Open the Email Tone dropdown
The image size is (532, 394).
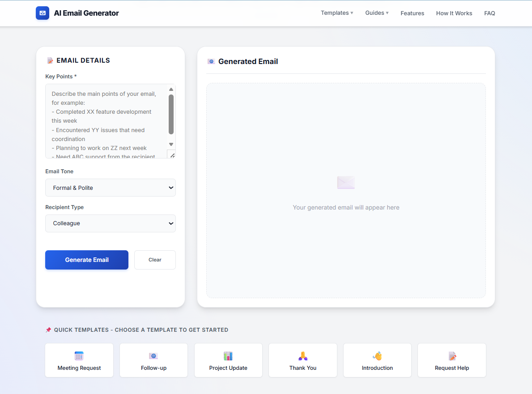pos(110,188)
